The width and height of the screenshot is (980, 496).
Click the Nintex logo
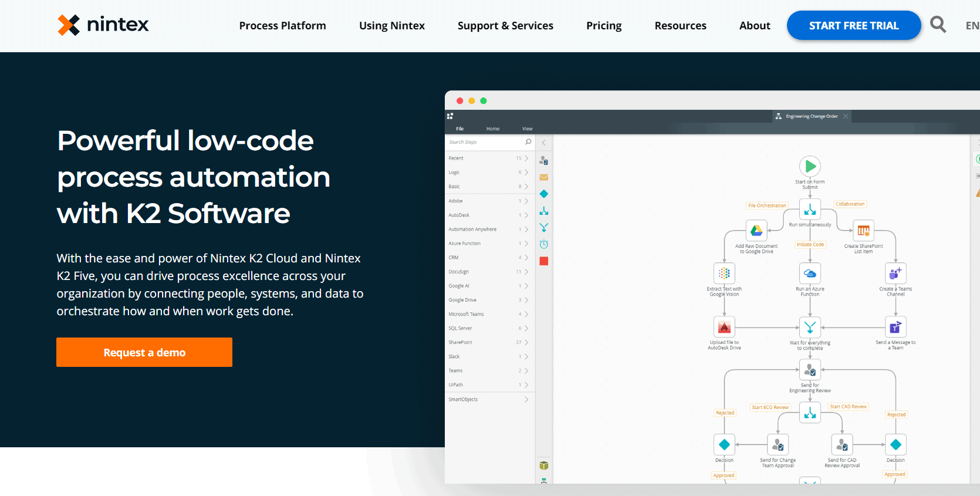tap(103, 25)
